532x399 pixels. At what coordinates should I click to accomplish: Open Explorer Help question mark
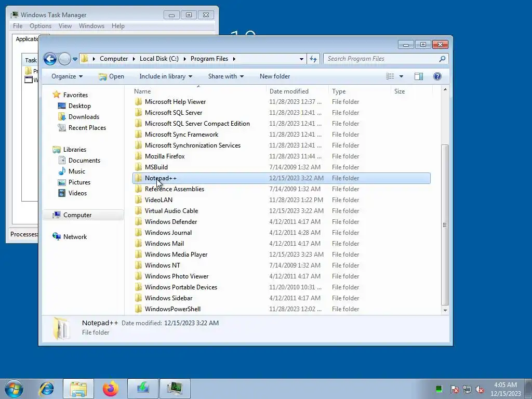point(437,76)
